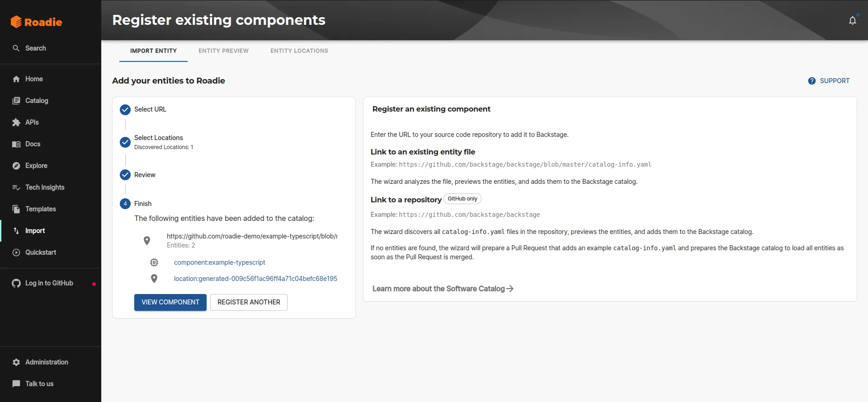This screenshot has height=402, width=868.
Task: Switch to the Entity Locations tab
Action: pos(299,51)
